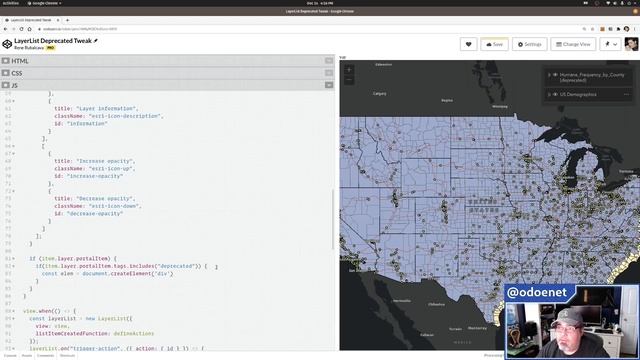This screenshot has height=360, width=640.
Task: Open Assets panel in footer
Action: [27, 356]
